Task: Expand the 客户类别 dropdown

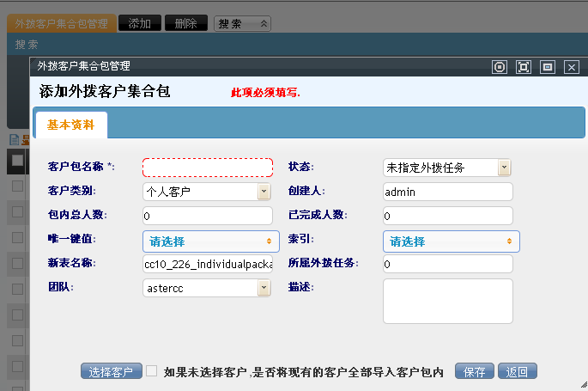Action: (x=206, y=192)
